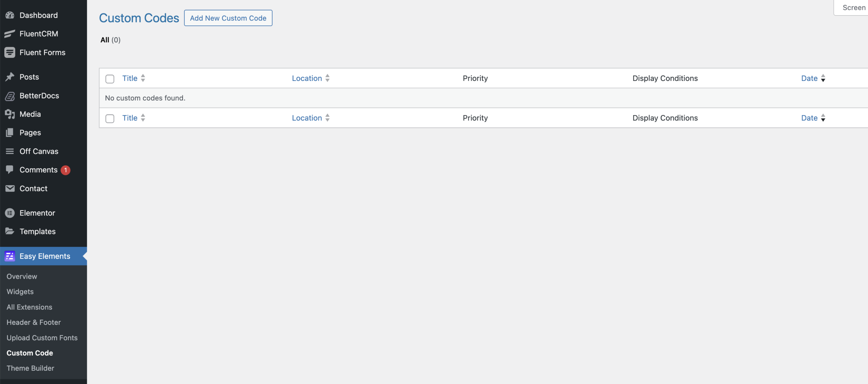
Task: Sort by the Title column arrows in the header
Action: pyautogui.click(x=143, y=78)
